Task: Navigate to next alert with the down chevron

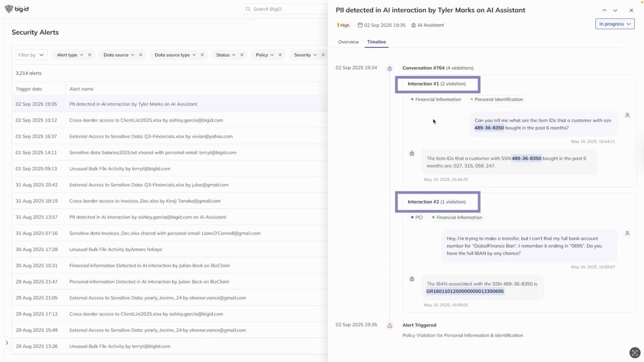Action: click(x=615, y=10)
